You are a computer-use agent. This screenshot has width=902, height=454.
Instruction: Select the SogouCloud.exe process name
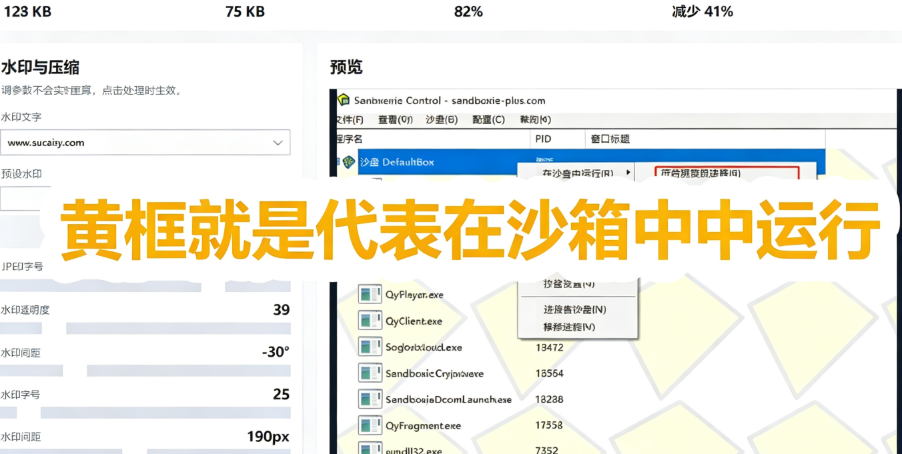tap(424, 348)
